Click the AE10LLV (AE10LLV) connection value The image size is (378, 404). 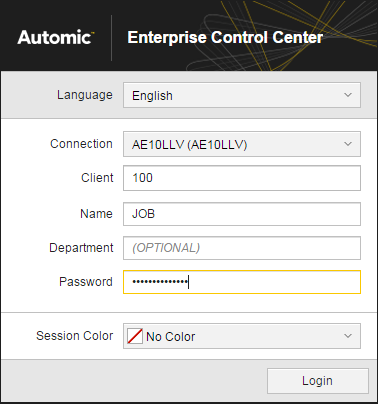(x=190, y=145)
